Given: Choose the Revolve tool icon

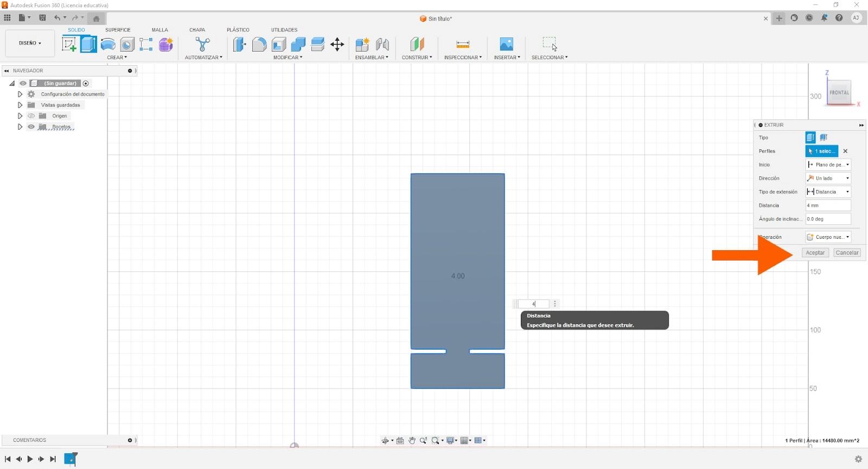Looking at the screenshot, I should point(108,45).
